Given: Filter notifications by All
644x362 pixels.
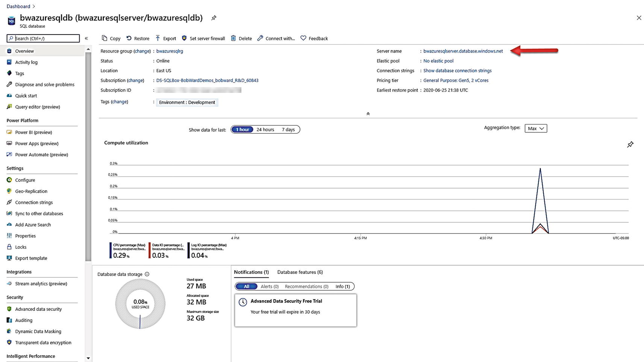Looking at the screenshot, I should click(x=246, y=286).
